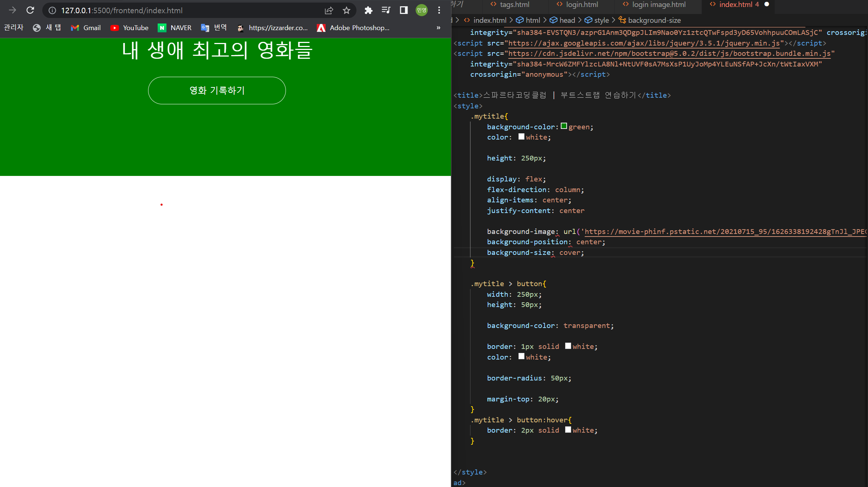868x487 pixels.
Task: Open the Extensions puzzle icon
Action: [x=368, y=10]
